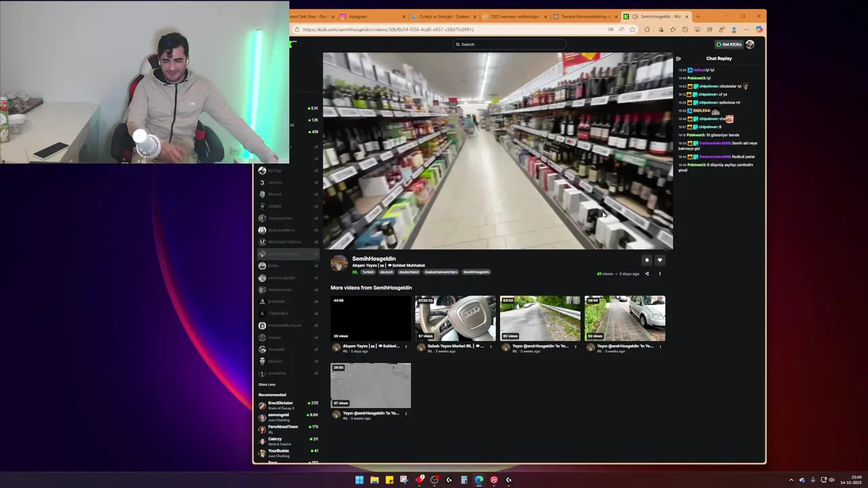Open the 03:43 road video thumbnail
The height and width of the screenshot is (488, 868).
click(540, 318)
